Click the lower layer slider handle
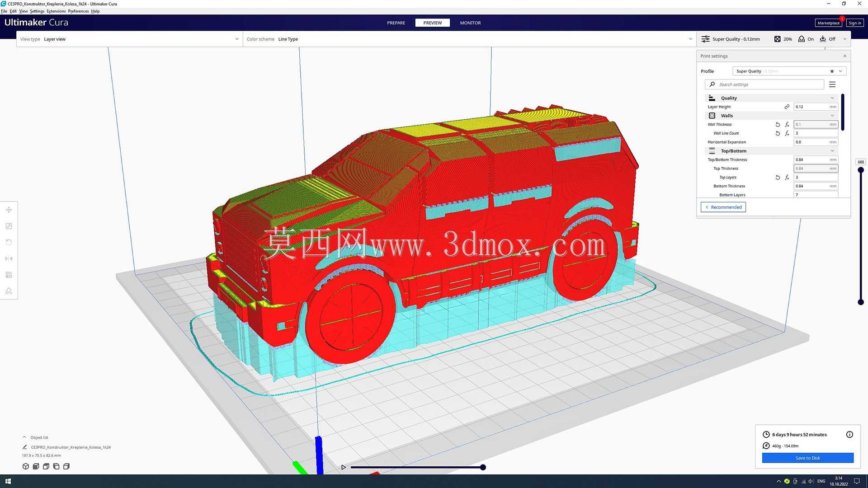Screen dimensions: 868x488 point(861,302)
